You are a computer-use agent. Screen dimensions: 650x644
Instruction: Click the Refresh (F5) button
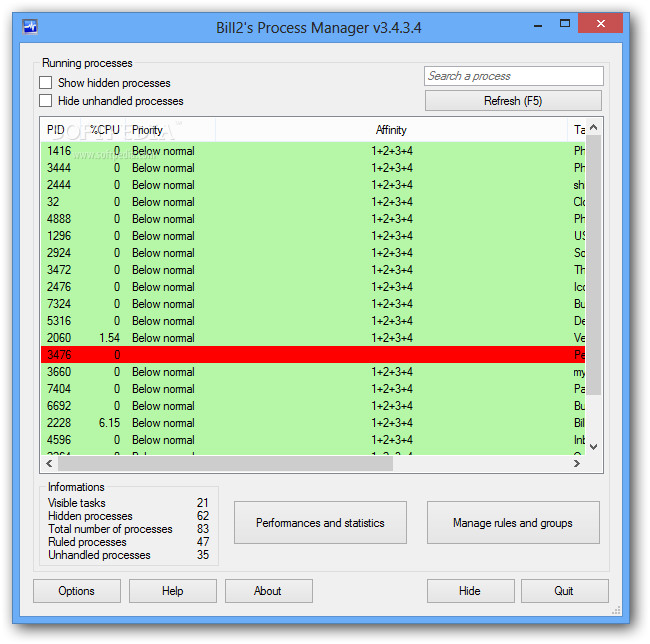tap(513, 101)
